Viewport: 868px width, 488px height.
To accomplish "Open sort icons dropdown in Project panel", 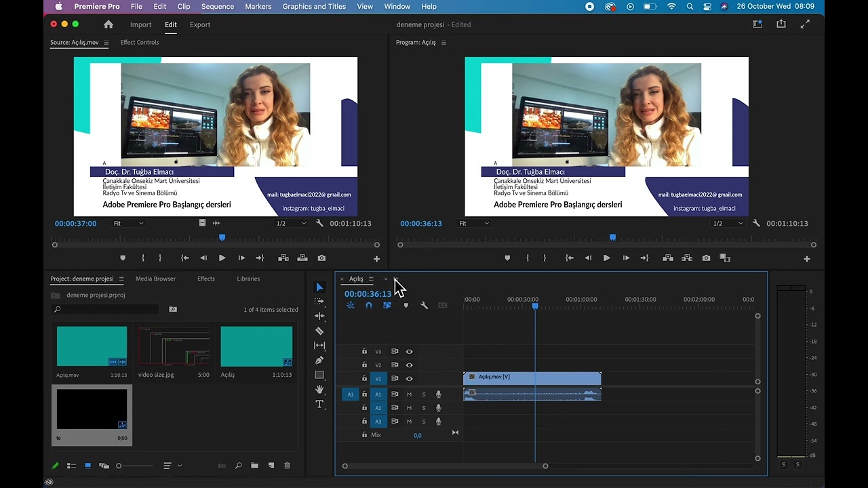I will coord(172,466).
